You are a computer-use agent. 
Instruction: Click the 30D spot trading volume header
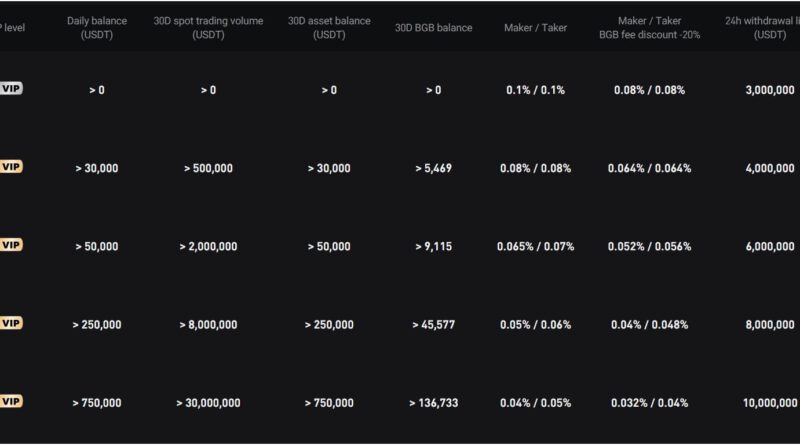(x=208, y=27)
